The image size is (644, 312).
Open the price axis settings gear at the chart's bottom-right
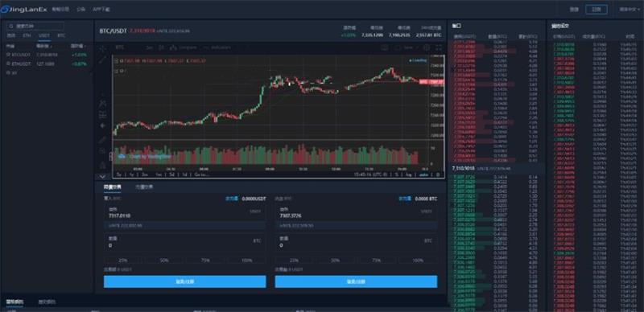point(438,174)
